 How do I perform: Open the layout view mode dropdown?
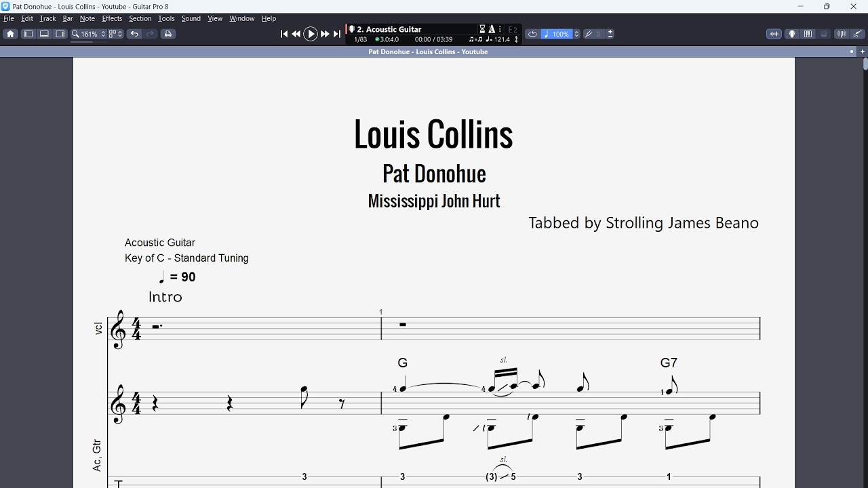click(x=116, y=34)
